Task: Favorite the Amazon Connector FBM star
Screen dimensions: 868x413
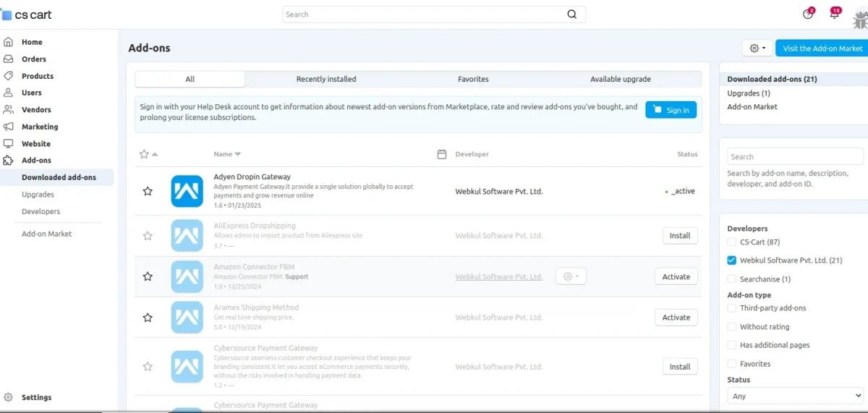Action: tap(148, 276)
